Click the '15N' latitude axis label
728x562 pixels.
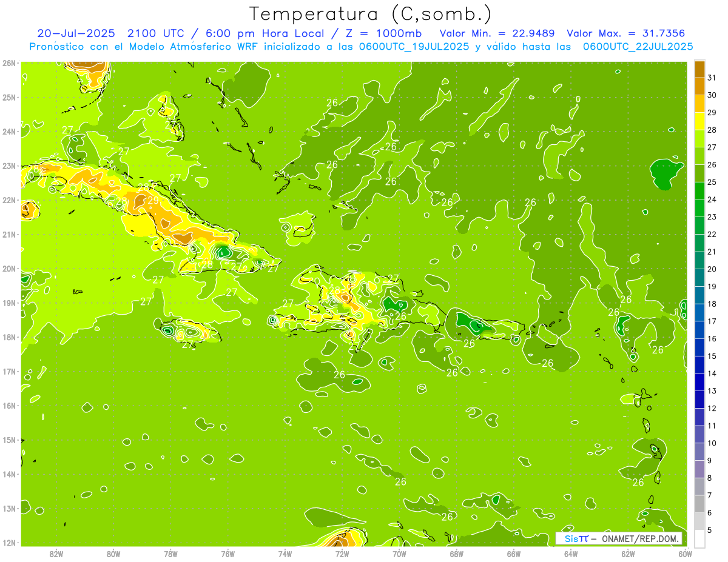[x=9, y=440]
